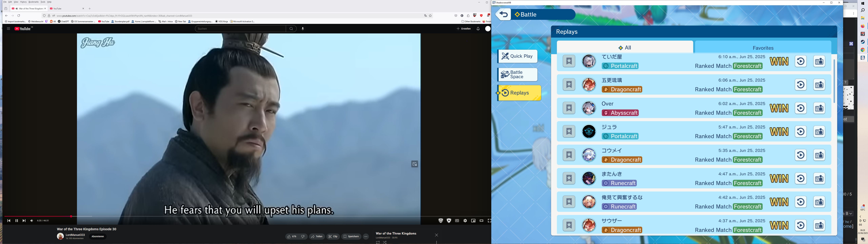
Task: Favorite the ジュラ replay
Action: (569, 131)
